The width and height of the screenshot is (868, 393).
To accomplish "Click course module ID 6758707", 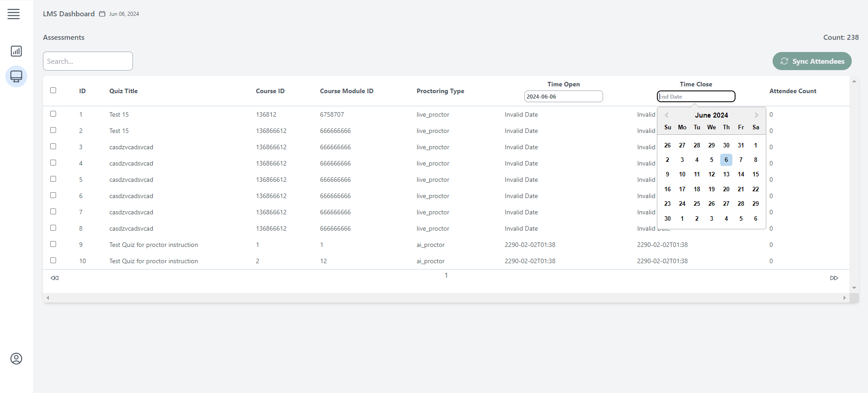I will [332, 114].
